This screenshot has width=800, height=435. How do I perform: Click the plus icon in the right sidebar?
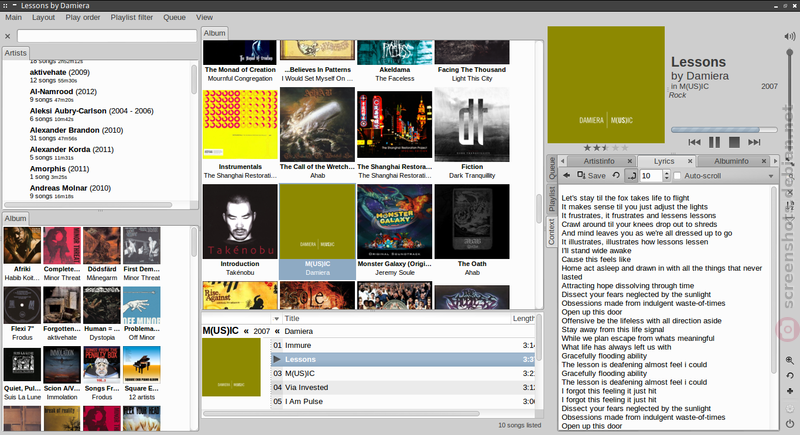790,391
